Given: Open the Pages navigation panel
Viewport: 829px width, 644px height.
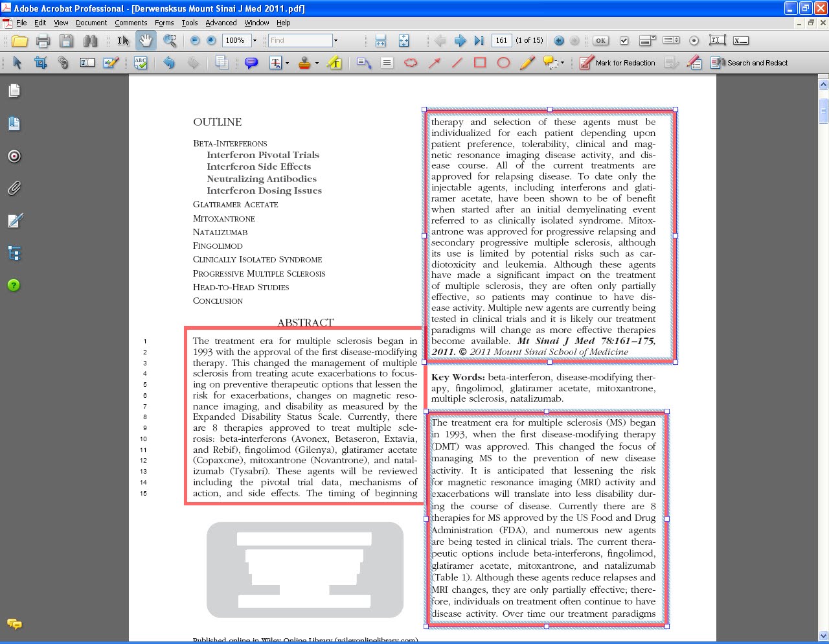Looking at the screenshot, I should pyautogui.click(x=13, y=91).
